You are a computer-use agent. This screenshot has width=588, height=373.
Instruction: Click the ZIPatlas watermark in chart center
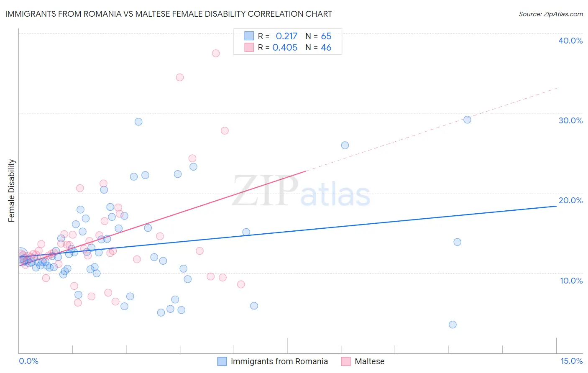[301, 191]
